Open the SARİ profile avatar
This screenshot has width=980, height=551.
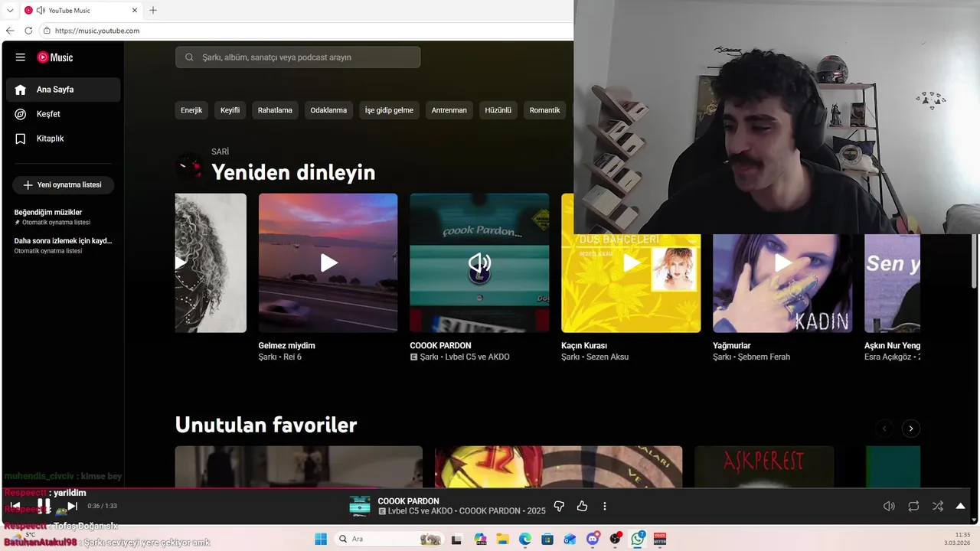(189, 166)
